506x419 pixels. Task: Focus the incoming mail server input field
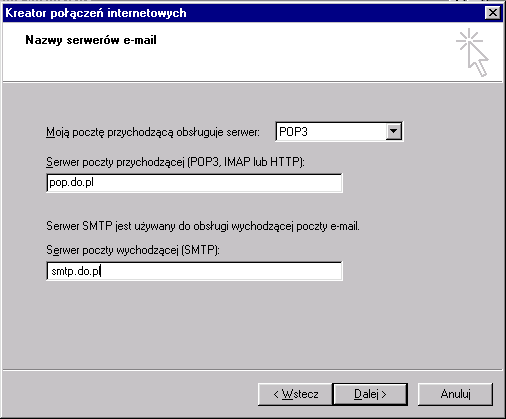click(x=194, y=183)
